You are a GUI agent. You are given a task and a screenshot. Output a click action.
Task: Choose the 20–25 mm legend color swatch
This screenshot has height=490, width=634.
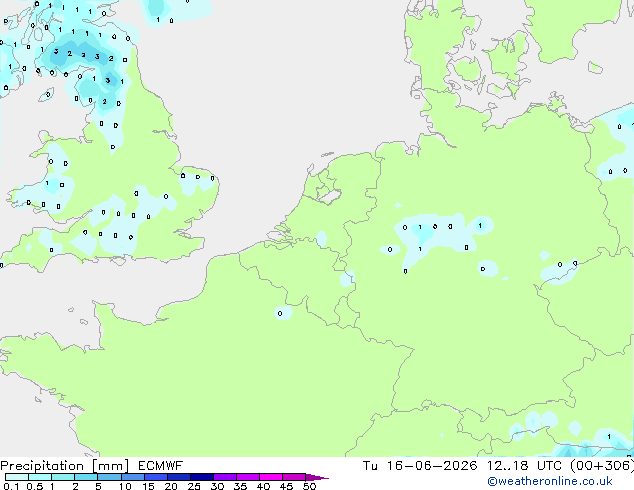coord(178,477)
